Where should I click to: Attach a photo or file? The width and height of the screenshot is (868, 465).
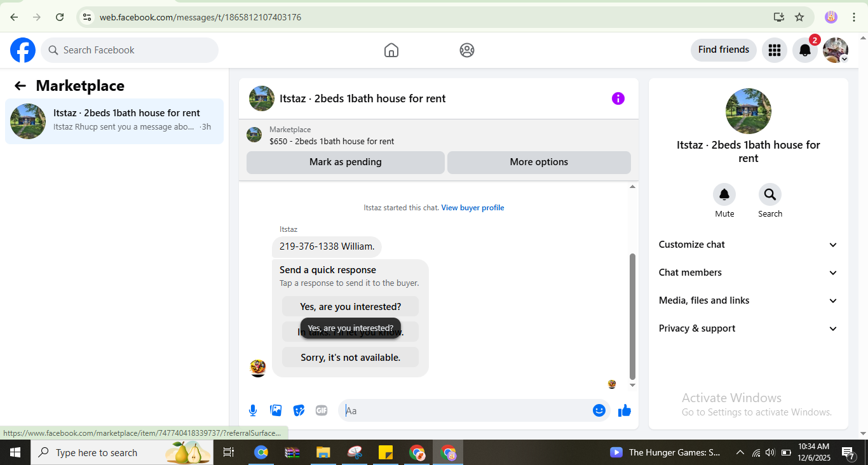276,410
